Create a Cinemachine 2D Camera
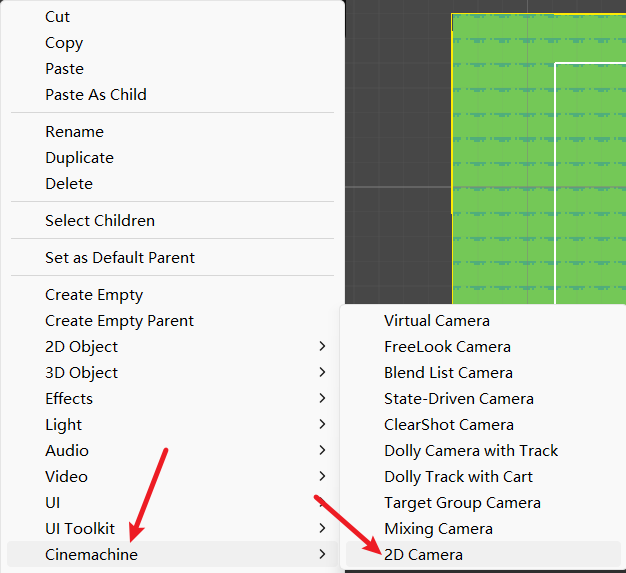This screenshot has width=626, height=573. (423, 555)
